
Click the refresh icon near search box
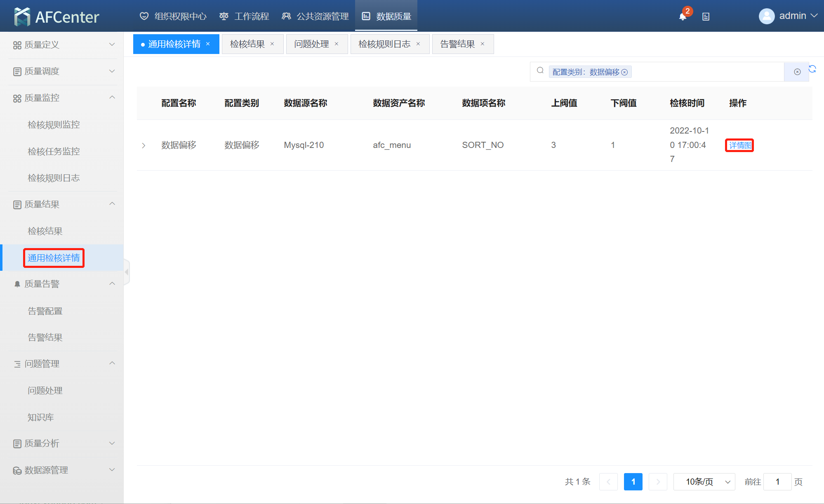point(812,69)
